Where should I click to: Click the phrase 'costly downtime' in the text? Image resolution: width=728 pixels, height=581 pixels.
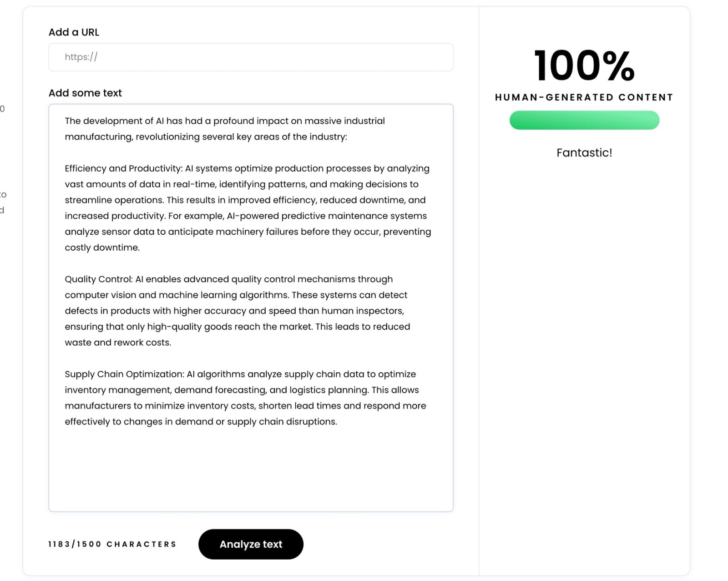tap(102, 248)
